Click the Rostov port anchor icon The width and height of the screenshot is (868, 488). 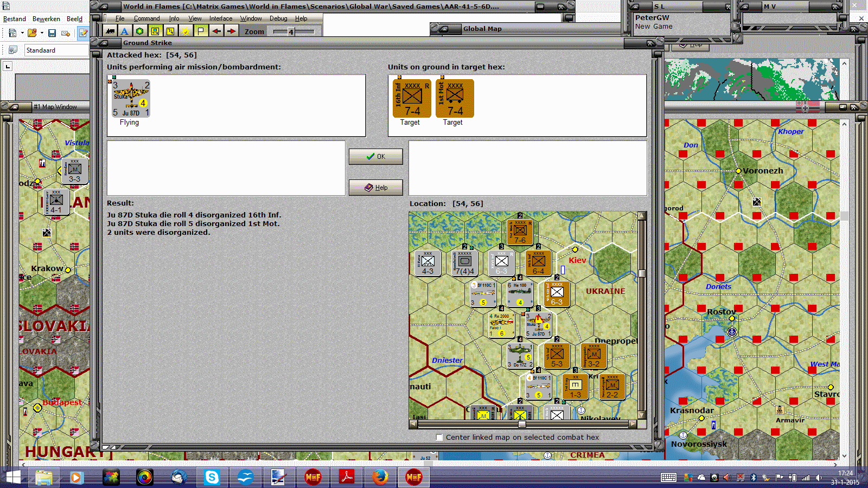pyautogui.click(x=732, y=332)
